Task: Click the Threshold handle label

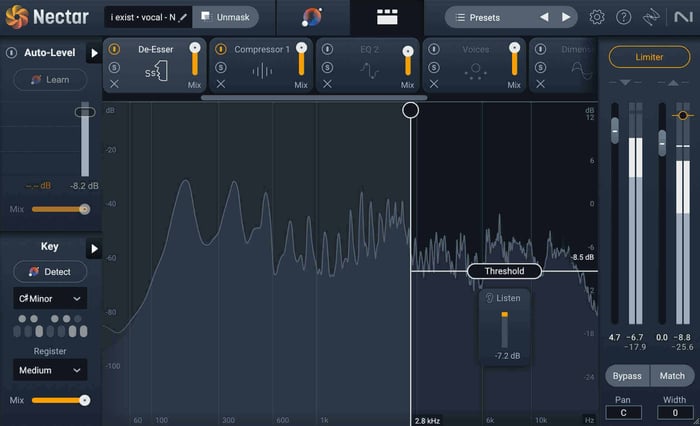Action: (504, 271)
